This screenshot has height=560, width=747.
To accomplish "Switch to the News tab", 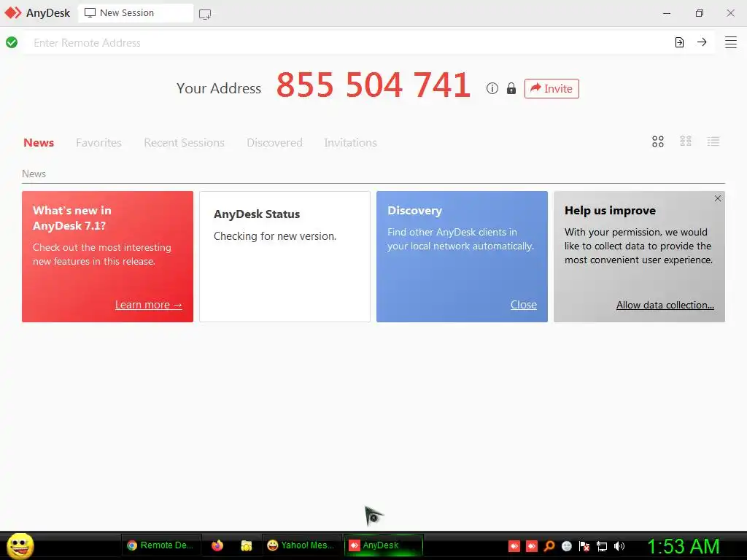I will (x=39, y=142).
